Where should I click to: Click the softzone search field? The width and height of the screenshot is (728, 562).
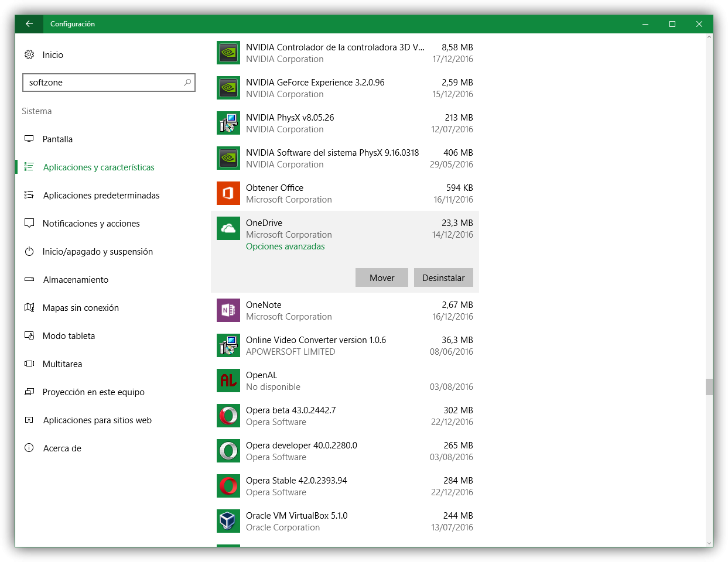(x=108, y=83)
